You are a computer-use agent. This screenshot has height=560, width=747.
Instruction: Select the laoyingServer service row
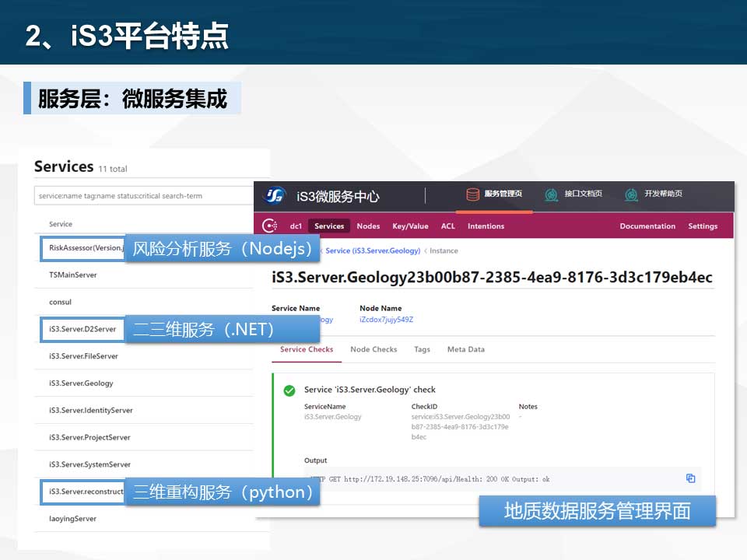144,519
